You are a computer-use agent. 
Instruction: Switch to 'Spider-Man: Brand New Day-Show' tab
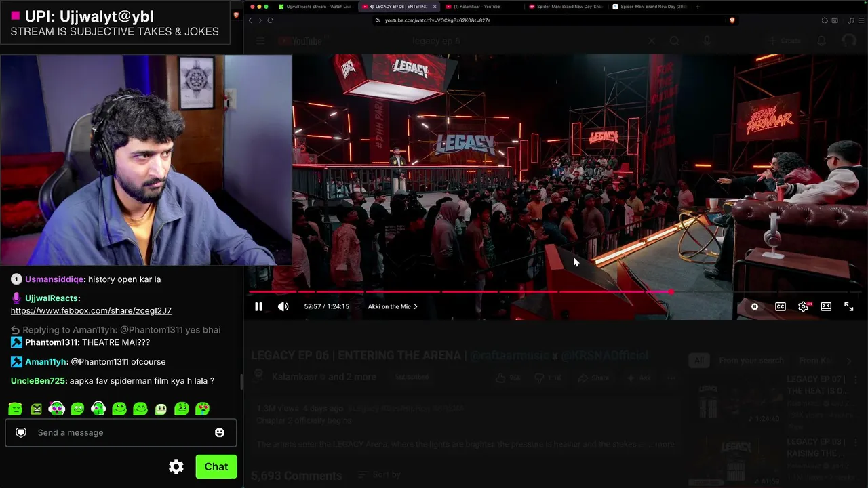565,7
